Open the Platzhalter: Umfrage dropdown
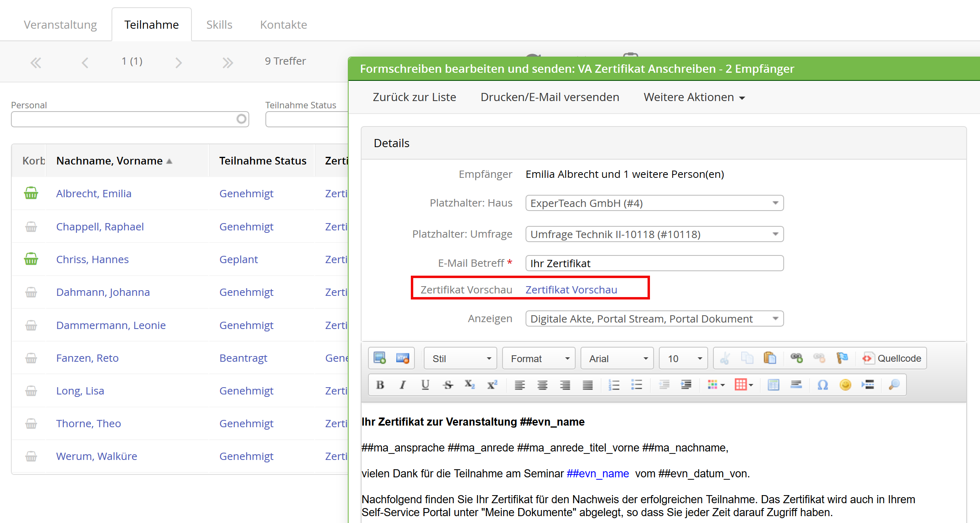 pyautogui.click(x=654, y=234)
